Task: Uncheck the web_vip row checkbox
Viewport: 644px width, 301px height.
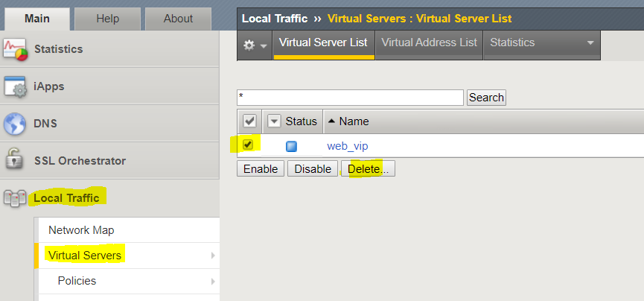Action: [248, 145]
